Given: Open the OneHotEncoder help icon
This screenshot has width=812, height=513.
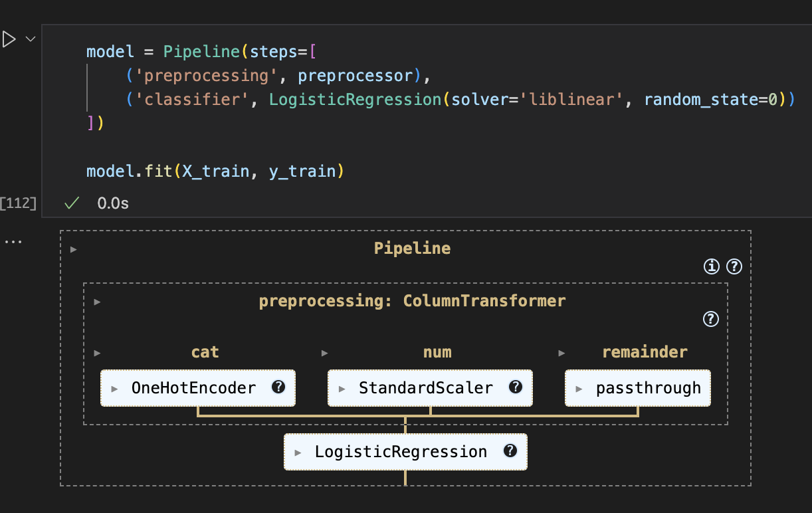Looking at the screenshot, I should (x=278, y=387).
